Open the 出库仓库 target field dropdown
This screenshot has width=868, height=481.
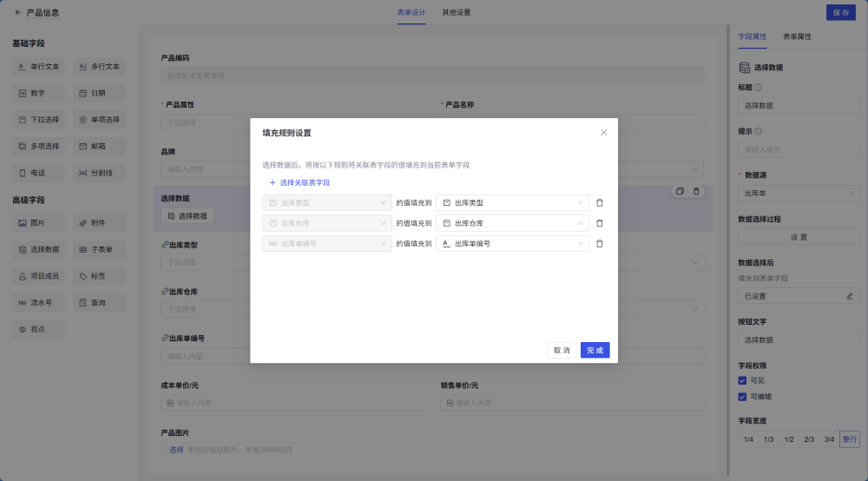coord(512,223)
